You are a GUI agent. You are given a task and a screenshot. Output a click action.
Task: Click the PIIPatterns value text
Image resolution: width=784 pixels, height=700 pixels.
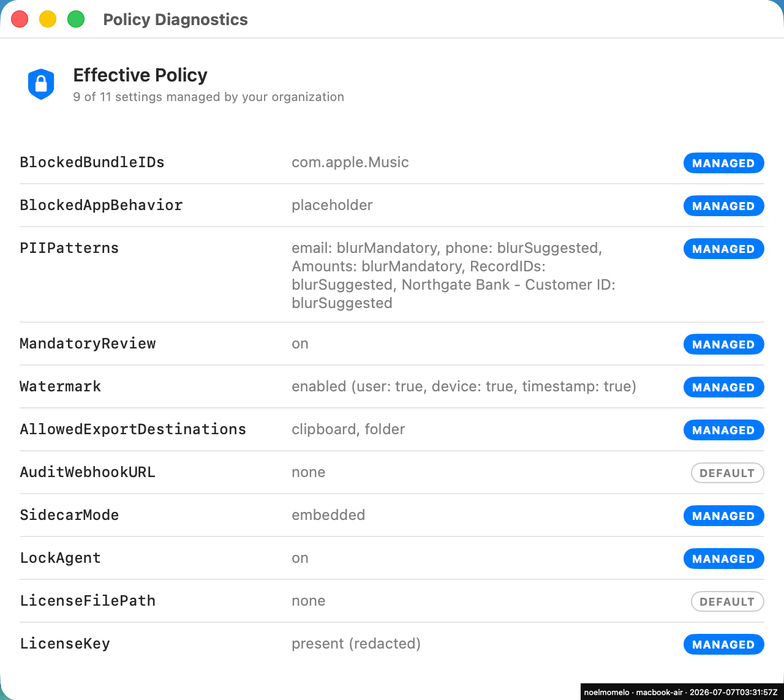453,276
